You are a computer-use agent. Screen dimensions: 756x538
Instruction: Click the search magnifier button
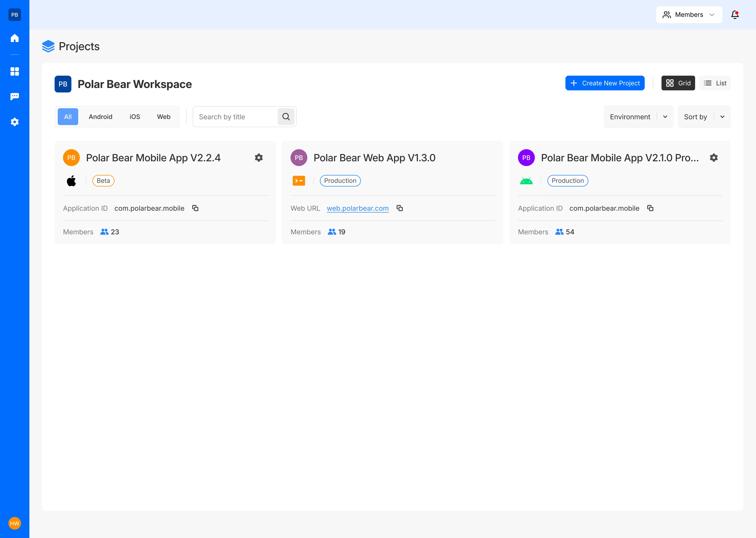click(286, 117)
